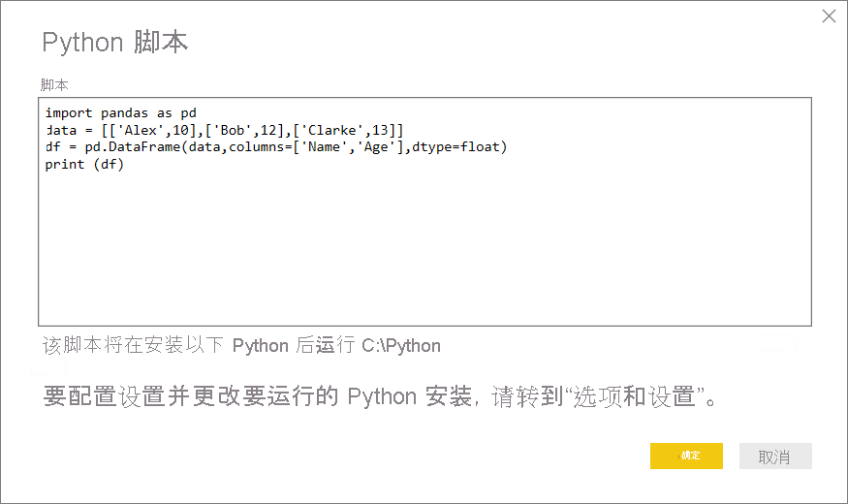The height and width of the screenshot is (504, 848).
Task: Click the 'Python 脚本' dialog title
Action: (114, 43)
